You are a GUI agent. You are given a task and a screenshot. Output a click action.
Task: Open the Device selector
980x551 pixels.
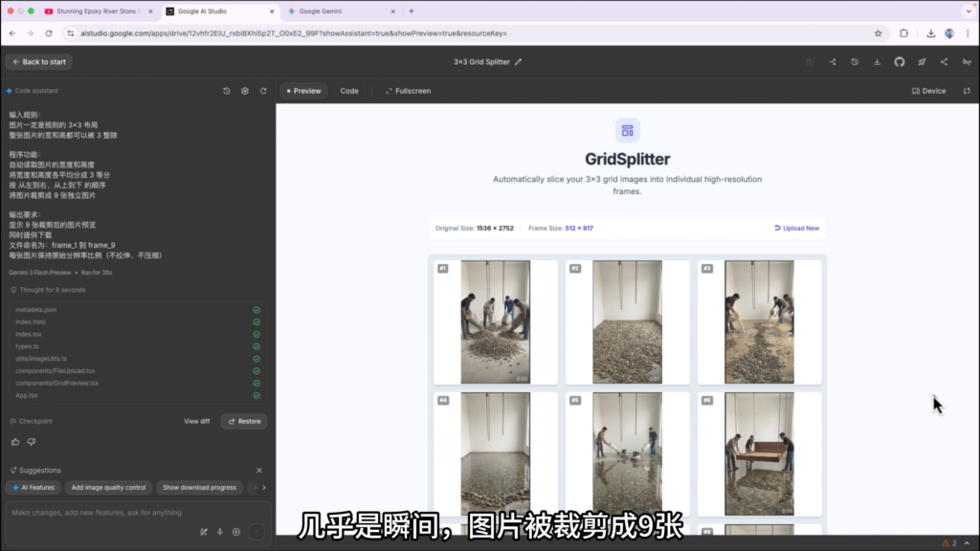tap(928, 91)
